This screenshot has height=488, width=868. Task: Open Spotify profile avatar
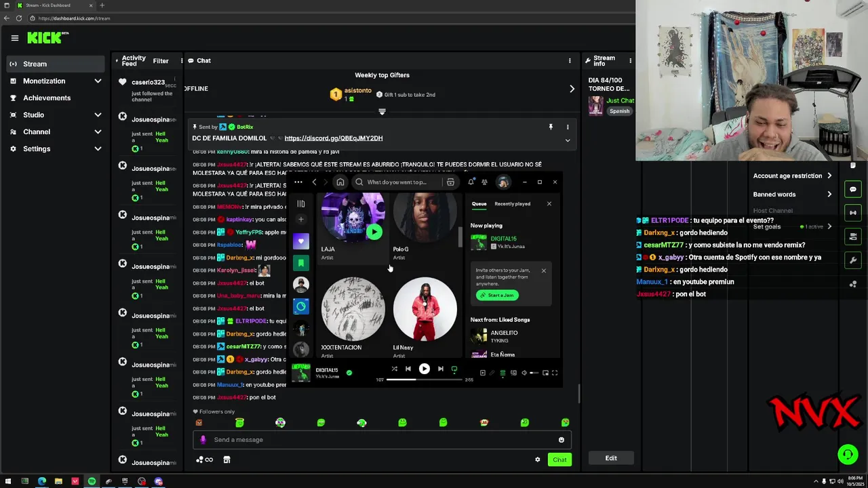coord(503,182)
